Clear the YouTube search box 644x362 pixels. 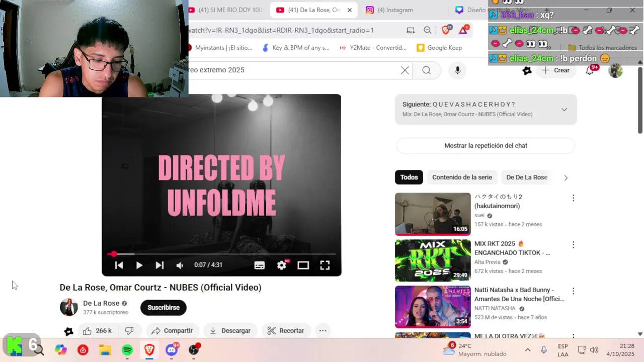pyautogui.click(x=405, y=70)
